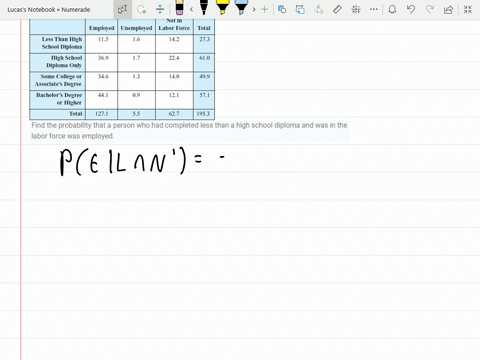Image resolution: width=480 pixels, height=360 pixels.
Task: Click the 44.1 cell in Bachelor's row
Action: (x=103, y=95)
